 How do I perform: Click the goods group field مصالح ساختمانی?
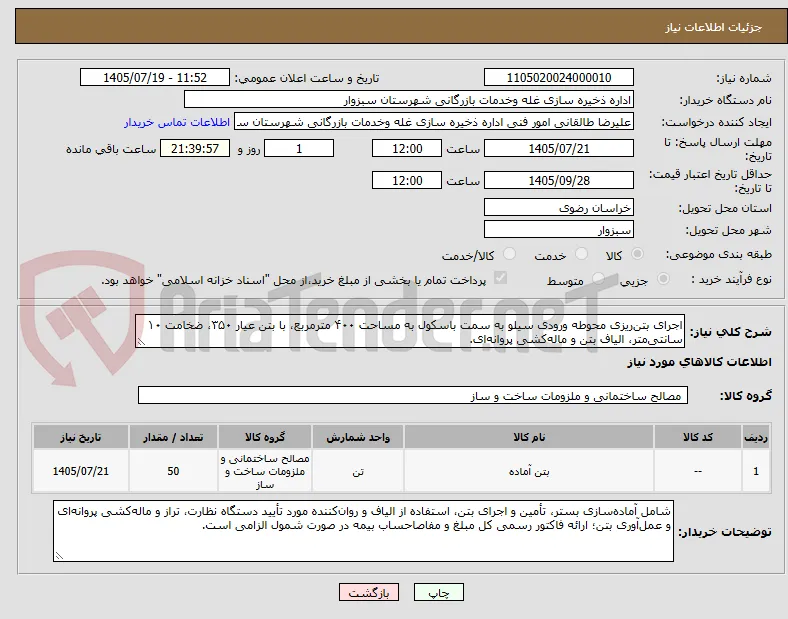[x=413, y=395]
